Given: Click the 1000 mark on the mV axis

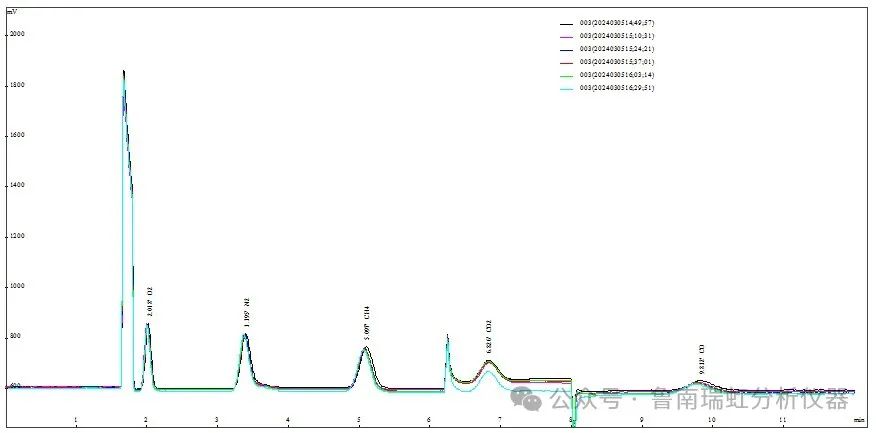Looking at the screenshot, I should coord(17,286).
